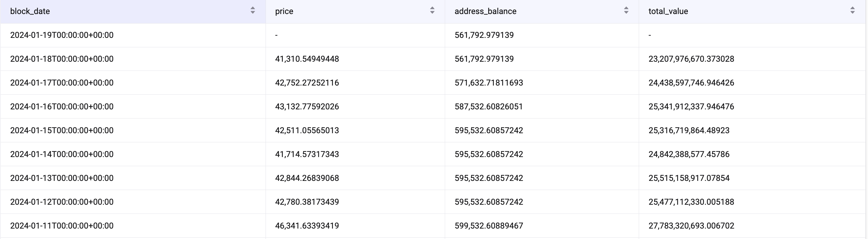
Task: Click address balance 587,532.60826051
Action: click(x=489, y=107)
